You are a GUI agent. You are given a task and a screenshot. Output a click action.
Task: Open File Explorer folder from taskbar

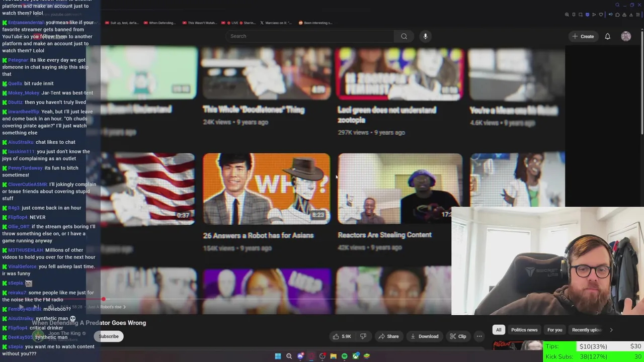[x=333, y=356]
